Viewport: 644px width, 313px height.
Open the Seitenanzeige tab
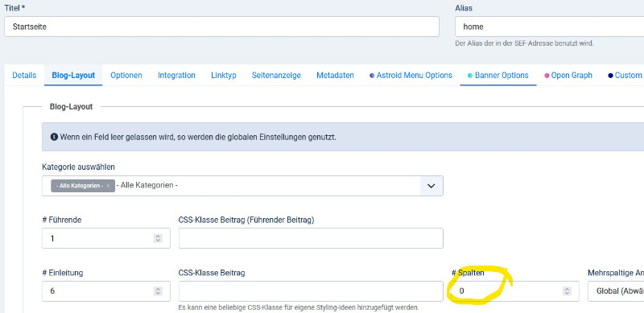pyautogui.click(x=276, y=75)
